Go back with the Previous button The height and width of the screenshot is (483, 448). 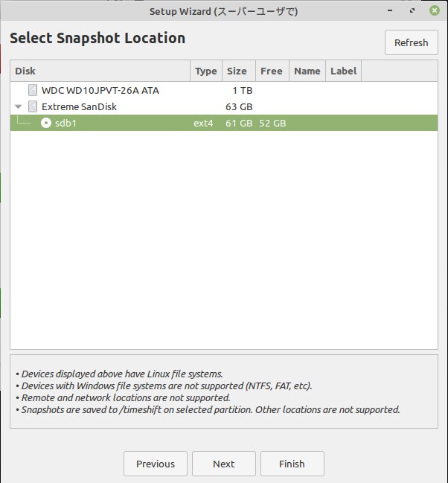(x=156, y=464)
